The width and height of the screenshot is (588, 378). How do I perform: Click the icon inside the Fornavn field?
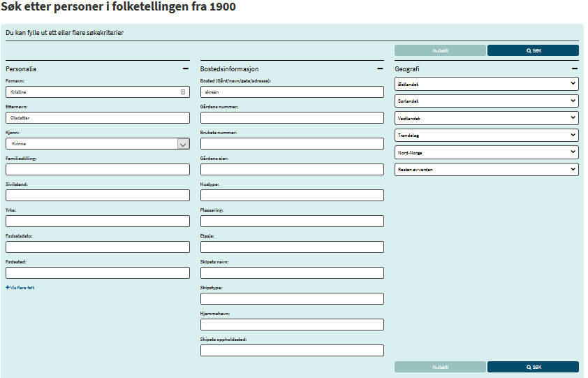click(x=183, y=92)
